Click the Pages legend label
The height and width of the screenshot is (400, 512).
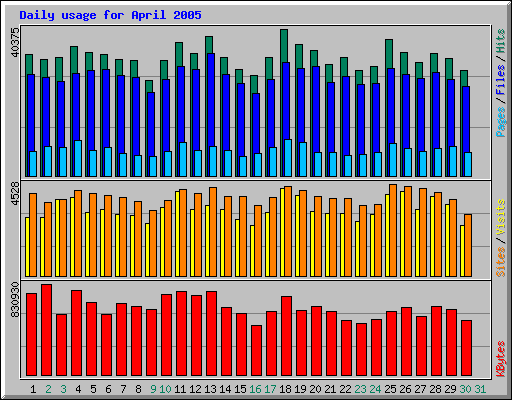click(x=500, y=122)
